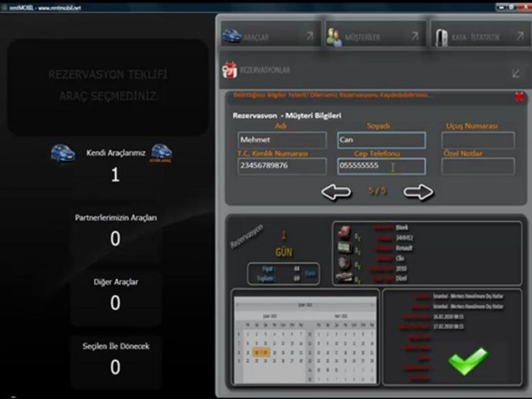Click the T.C. Kimlik Numarası field
This screenshot has height=399, width=532.
282,166
